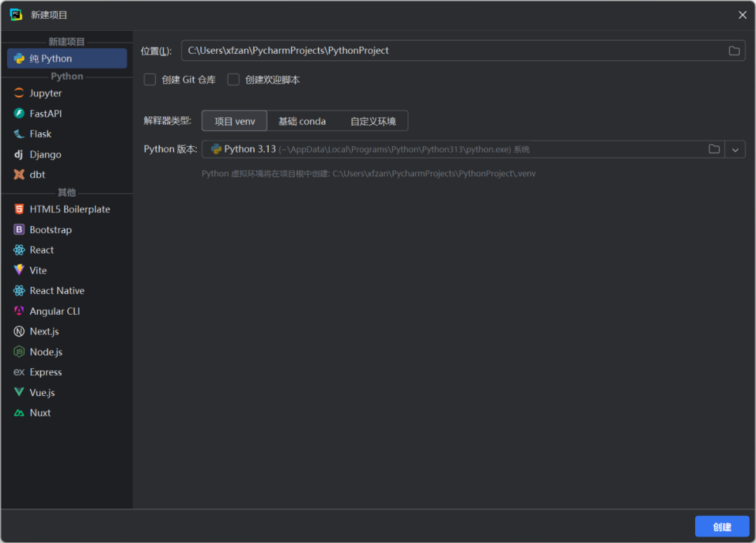Viewport: 756px width, 543px height.
Task: Enable 创建 Git 仓库 checkbox
Action: 150,80
